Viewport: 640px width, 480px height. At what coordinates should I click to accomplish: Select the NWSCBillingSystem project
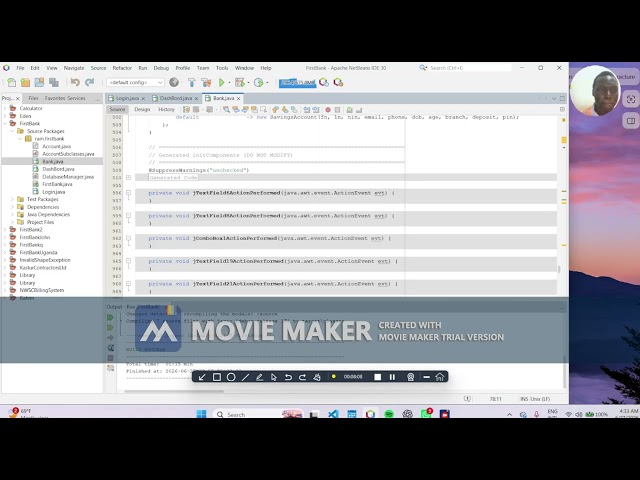coord(42,290)
